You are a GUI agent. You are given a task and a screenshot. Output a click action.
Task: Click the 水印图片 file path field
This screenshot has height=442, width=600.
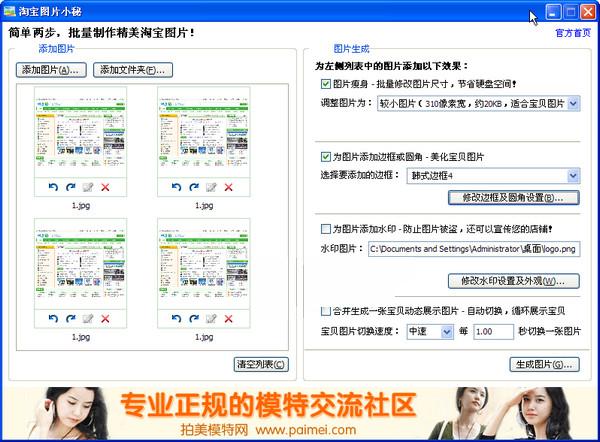474,249
